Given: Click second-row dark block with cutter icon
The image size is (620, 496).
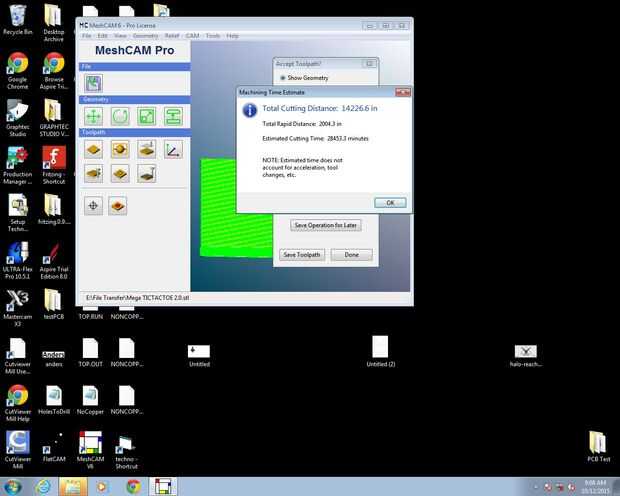Looking at the screenshot, I should 147,173.
